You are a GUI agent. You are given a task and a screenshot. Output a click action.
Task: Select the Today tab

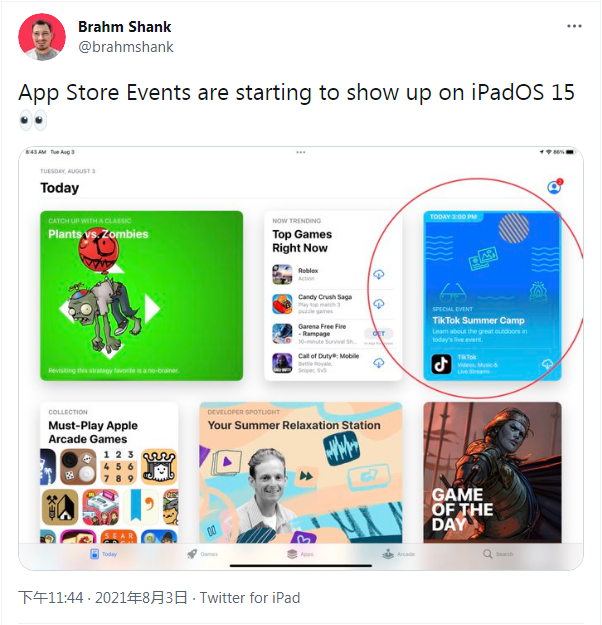[103, 554]
